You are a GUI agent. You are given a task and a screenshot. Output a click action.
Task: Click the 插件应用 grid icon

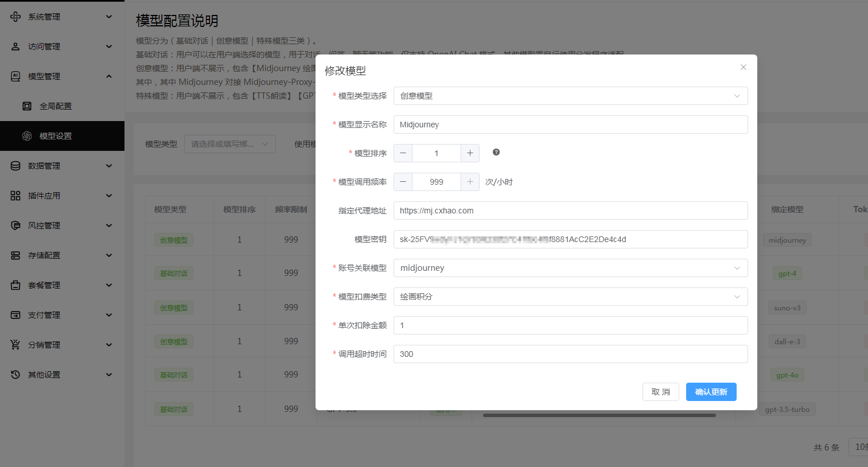click(15, 196)
